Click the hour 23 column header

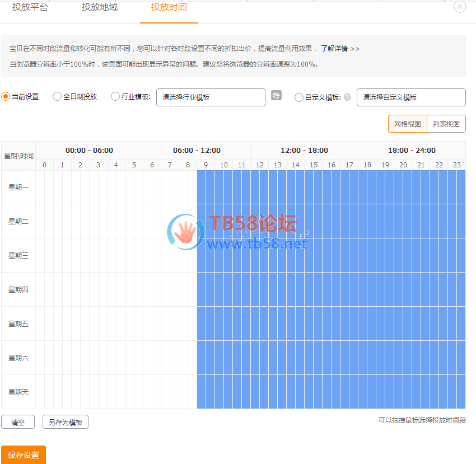[x=456, y=165]
